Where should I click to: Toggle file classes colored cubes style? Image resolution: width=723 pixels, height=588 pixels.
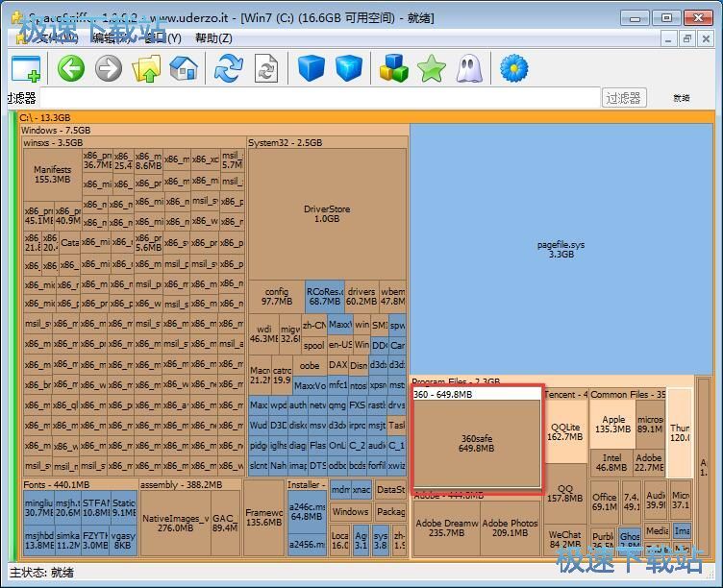pos(394,68)
